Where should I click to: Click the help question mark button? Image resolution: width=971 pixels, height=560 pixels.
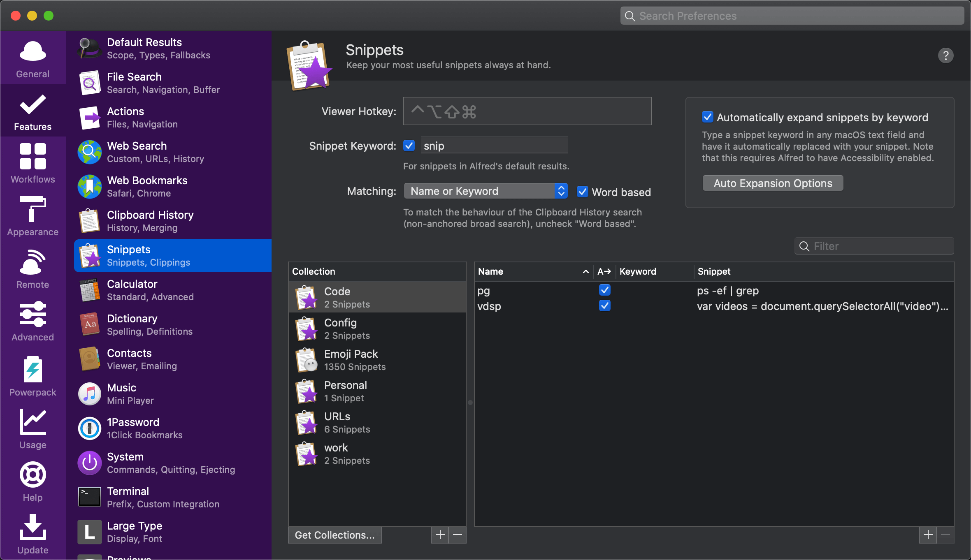[x=945, y=56]
